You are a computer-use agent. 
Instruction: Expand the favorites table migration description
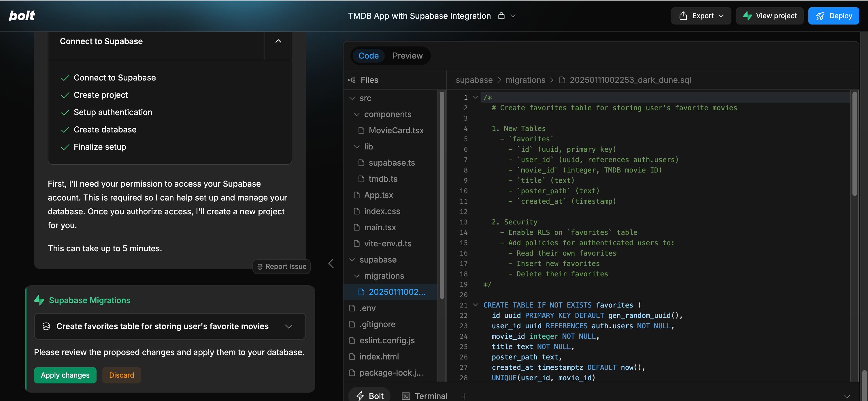click(288, 326)
